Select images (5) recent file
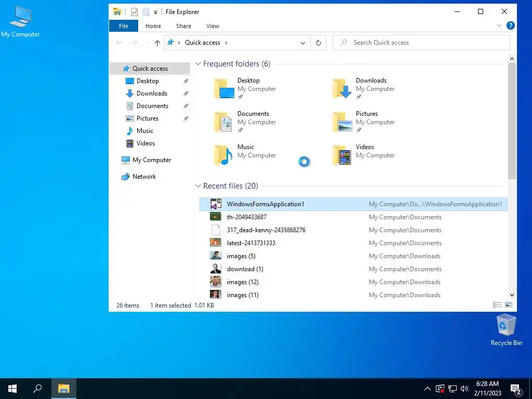Viewport: 532px width, 399px height. (353, 256)
